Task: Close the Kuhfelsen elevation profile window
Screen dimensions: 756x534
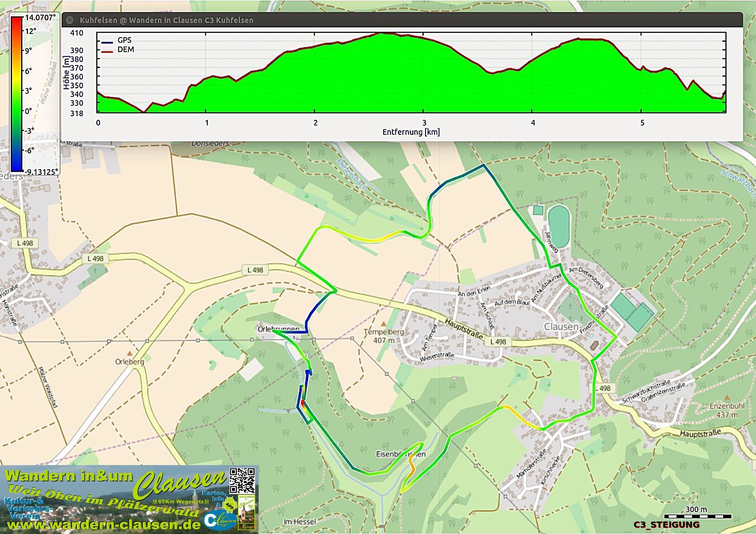Action: (69, 20)
